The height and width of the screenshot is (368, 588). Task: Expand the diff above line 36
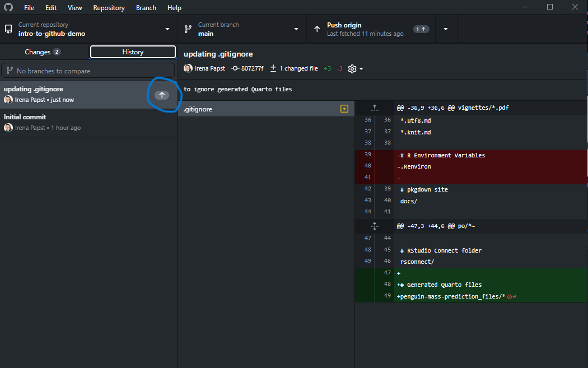pos(375,108)
